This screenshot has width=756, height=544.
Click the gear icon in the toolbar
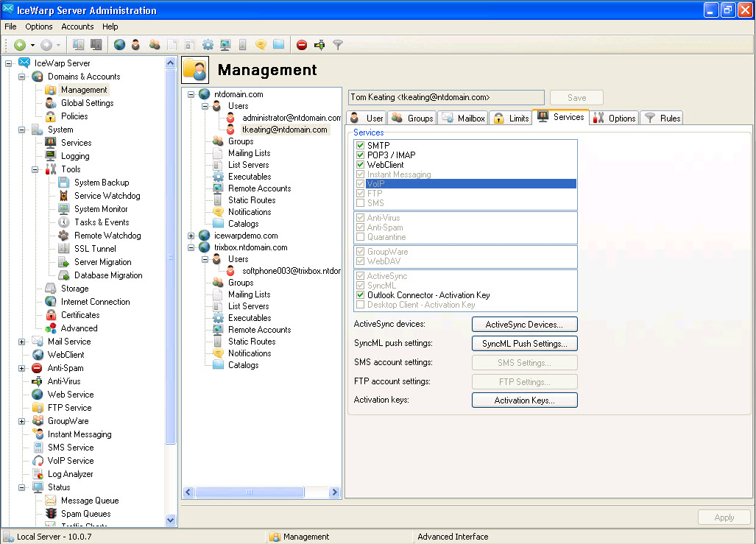coord(208,45)
